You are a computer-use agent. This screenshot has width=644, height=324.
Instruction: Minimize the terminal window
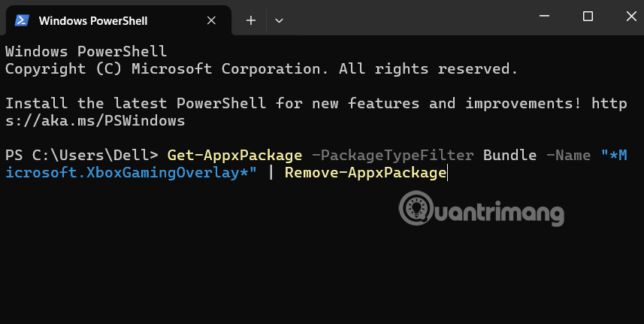click(x=547, y=17)
